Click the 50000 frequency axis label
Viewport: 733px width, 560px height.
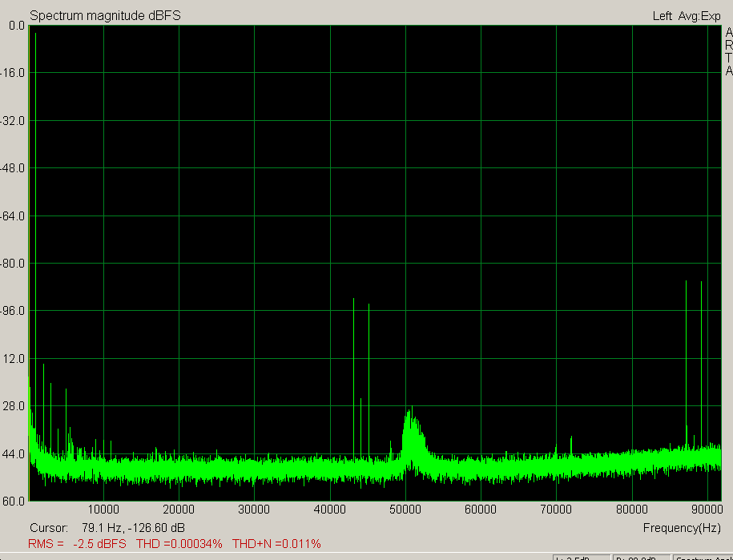[x=405, y=510]
